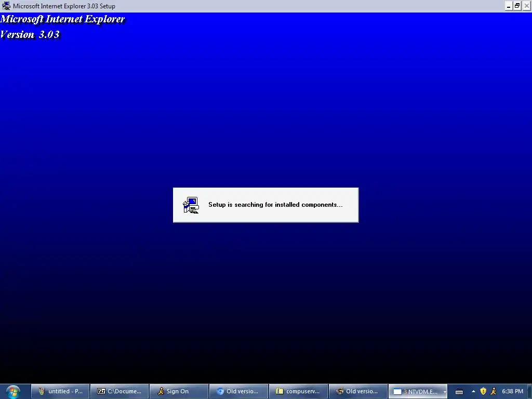The image size is (532, 399).
Task: Click the 'Version 3.03' heading text
Action: pyautogui.click(x=30, y=35)
